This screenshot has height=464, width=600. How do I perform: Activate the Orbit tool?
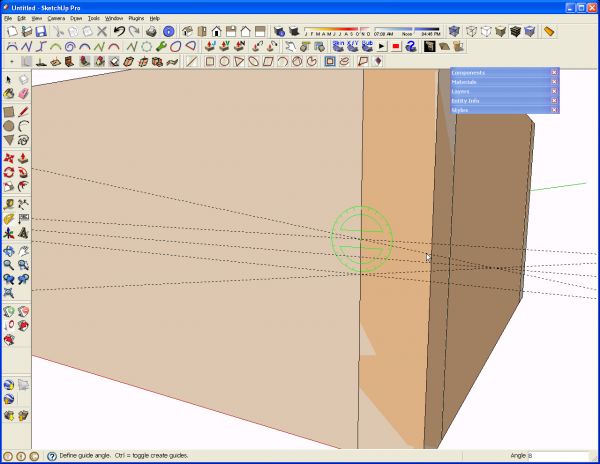[x=9, y=251]
